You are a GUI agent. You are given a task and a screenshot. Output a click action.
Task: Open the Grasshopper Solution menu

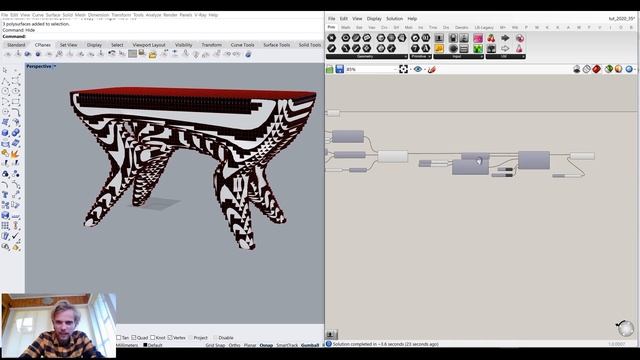[x=394, y=19]
